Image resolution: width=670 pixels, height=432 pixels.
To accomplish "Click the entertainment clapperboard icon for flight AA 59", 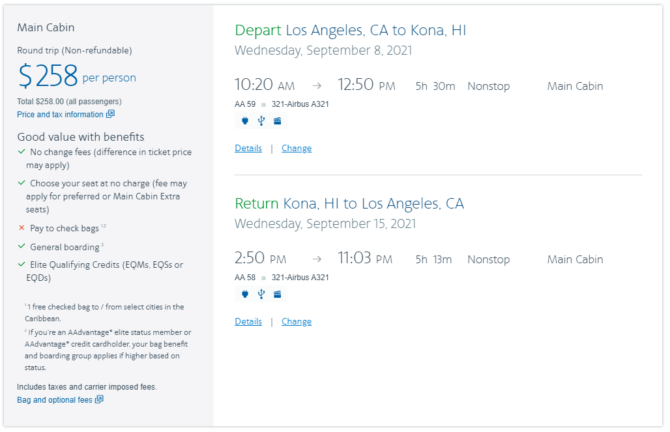I will [277, 121].
